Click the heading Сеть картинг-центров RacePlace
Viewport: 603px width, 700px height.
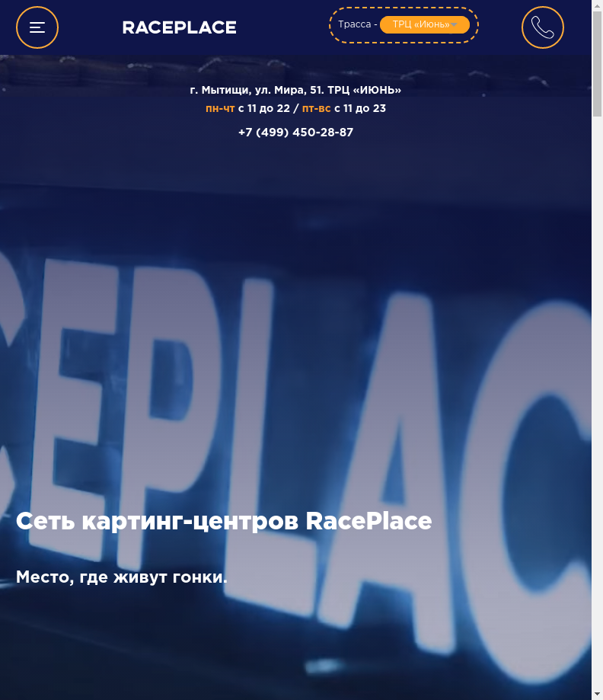point(224,521)
